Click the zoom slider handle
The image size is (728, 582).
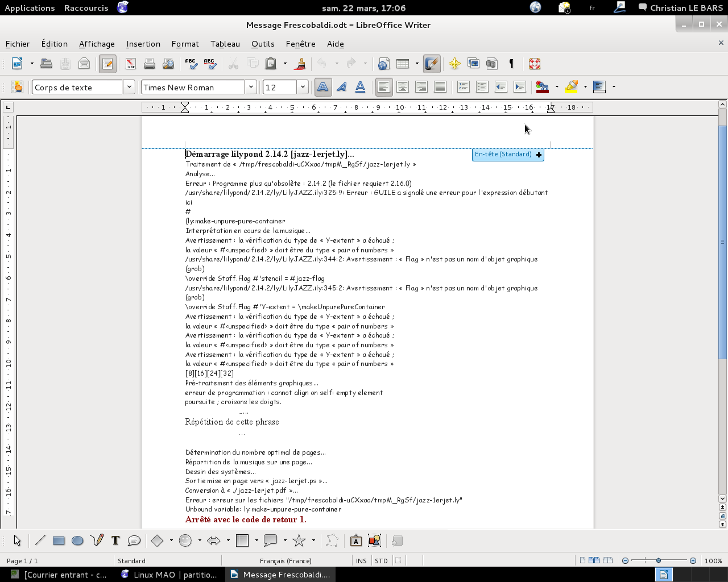tap(659, 560)
